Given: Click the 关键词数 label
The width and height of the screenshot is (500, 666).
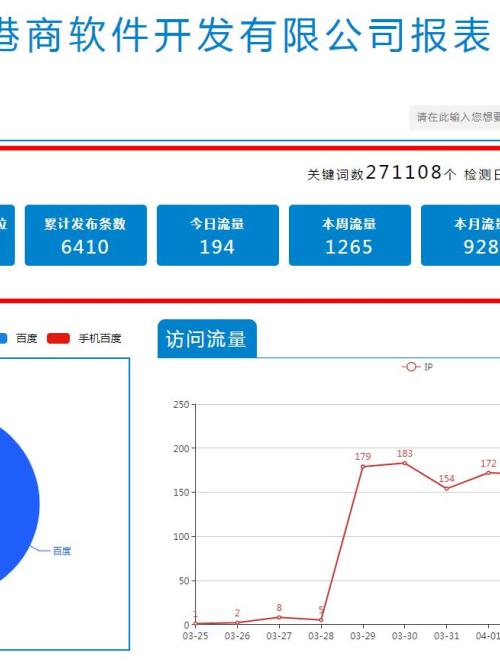Looking at the screenshot, I should [336, 175].
